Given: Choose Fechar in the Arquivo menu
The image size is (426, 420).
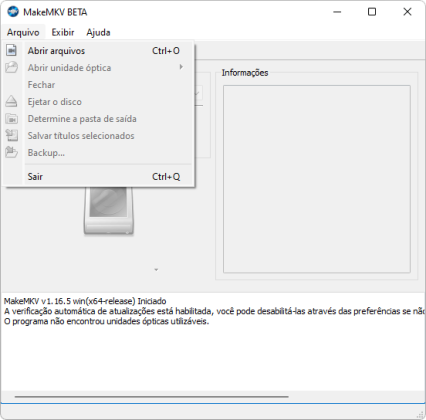Looking at the screenshot, I should [x=98, y=85].
